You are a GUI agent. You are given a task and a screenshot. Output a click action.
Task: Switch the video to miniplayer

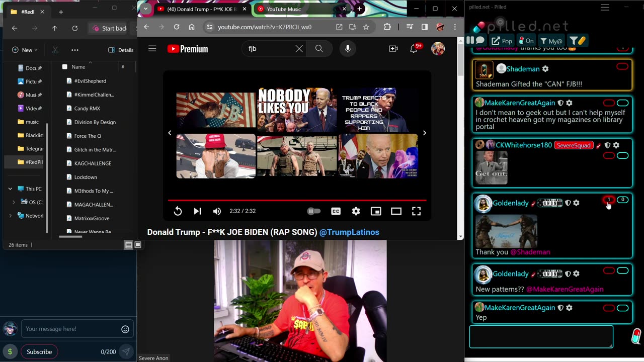click(x=376, y=211)
